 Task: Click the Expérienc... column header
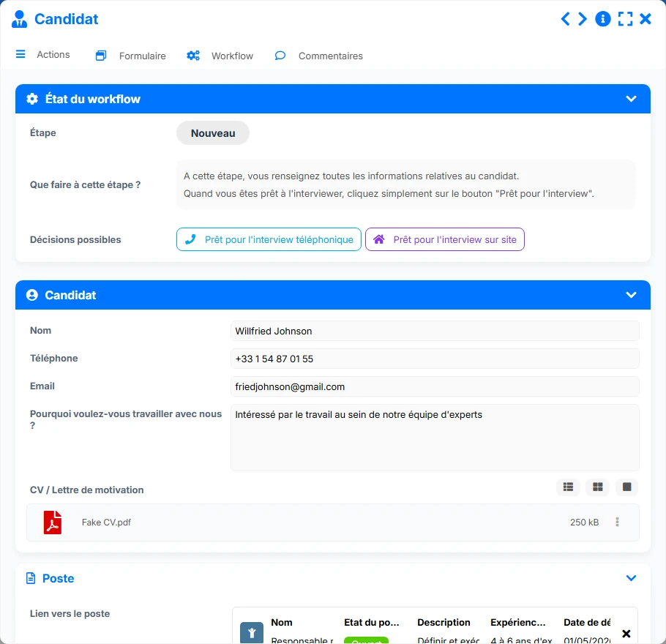point(517,622)
